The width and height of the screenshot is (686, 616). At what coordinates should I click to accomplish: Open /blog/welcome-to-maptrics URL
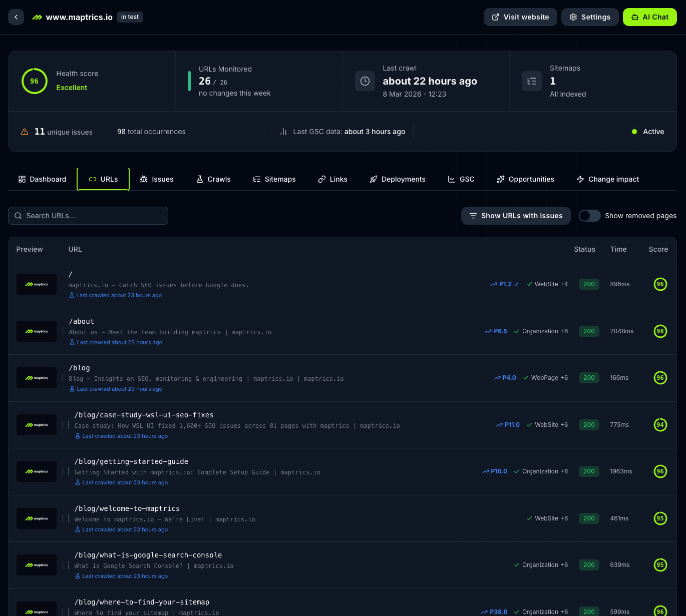point(127,508)
